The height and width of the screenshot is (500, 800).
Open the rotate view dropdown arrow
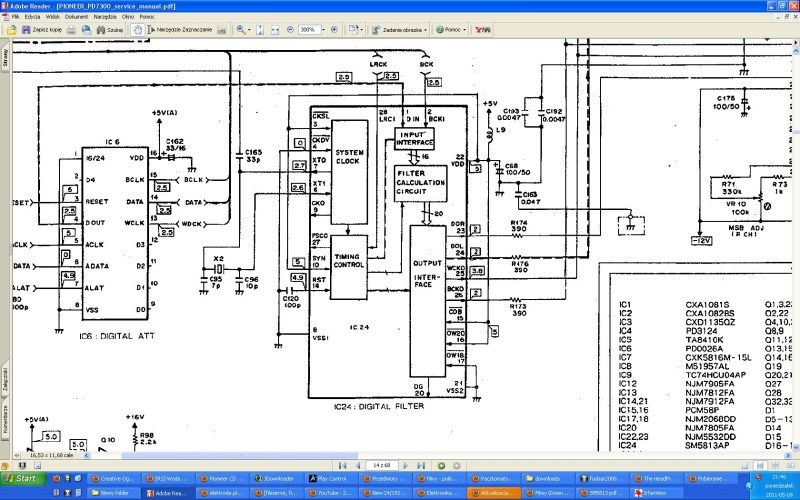point(361,30)
